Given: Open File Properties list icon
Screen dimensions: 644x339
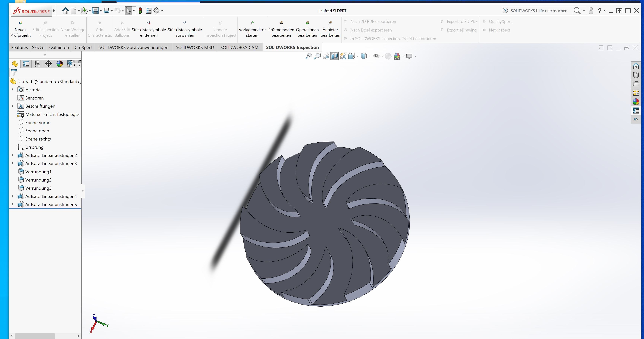Looking at the screenshot, I should pyautogui.click(x=148, y=11).
